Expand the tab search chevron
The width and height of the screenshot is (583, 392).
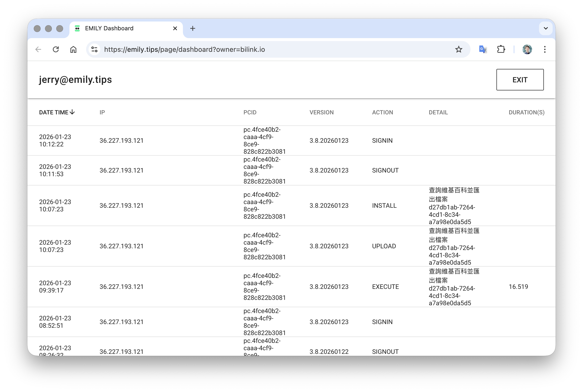click(x=546, y=29)
